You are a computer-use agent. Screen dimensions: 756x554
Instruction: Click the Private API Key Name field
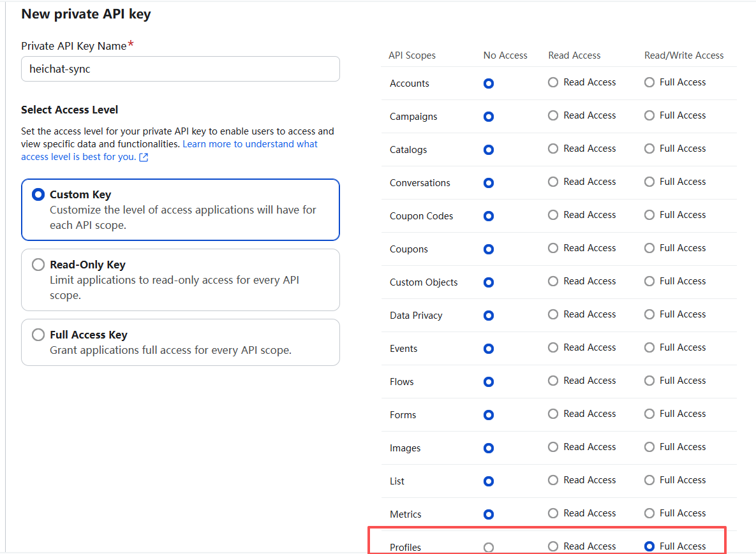(180, 69)
